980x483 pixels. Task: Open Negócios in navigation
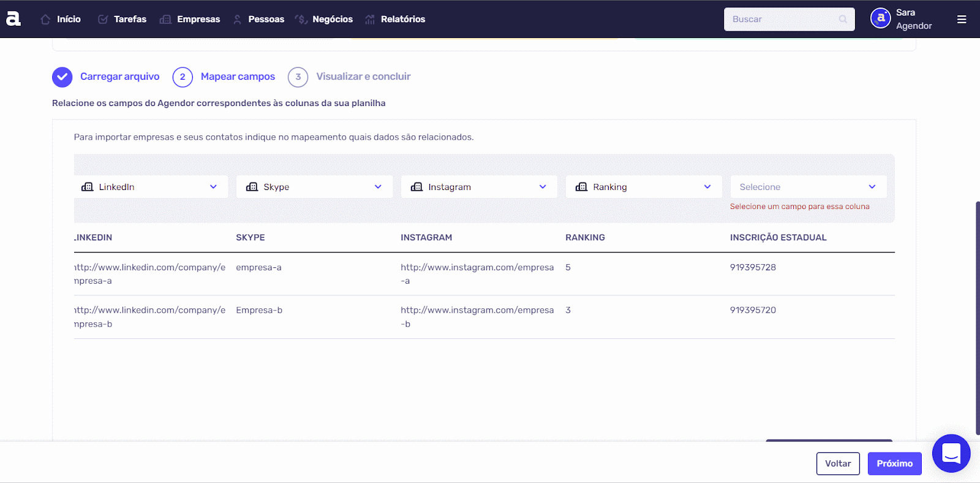(333, 20)
